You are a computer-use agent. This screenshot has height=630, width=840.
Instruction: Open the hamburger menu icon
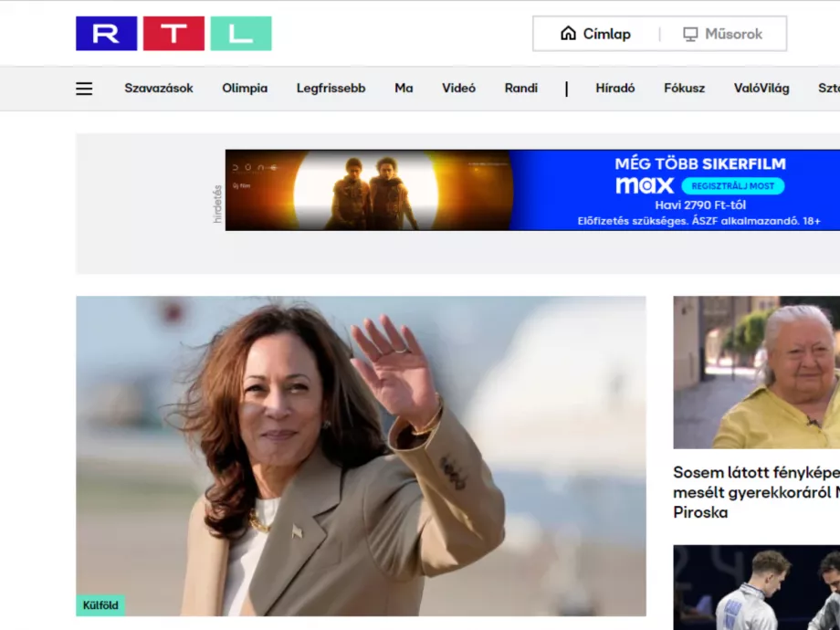(84, 89)
